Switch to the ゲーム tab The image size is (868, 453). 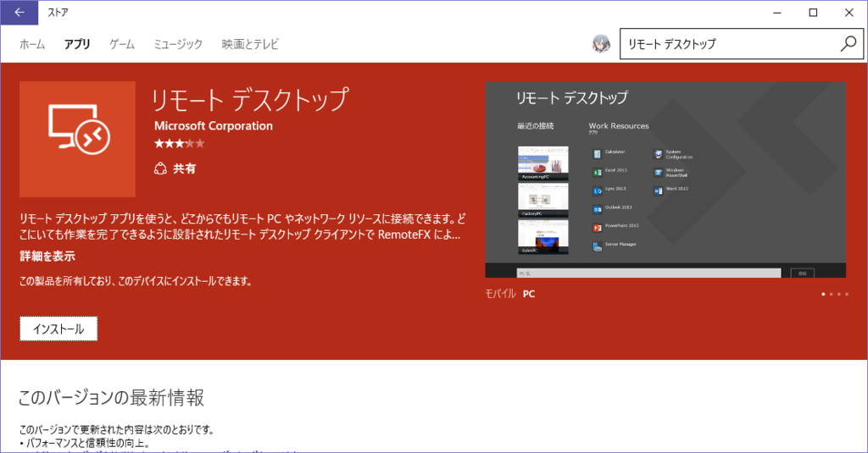122,44
